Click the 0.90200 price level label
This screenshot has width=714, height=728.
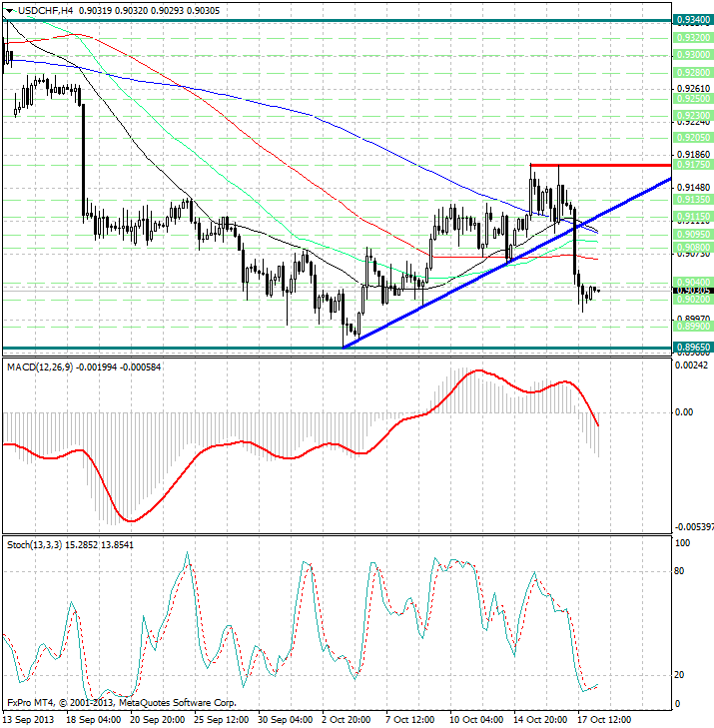(x=693, y=300)
